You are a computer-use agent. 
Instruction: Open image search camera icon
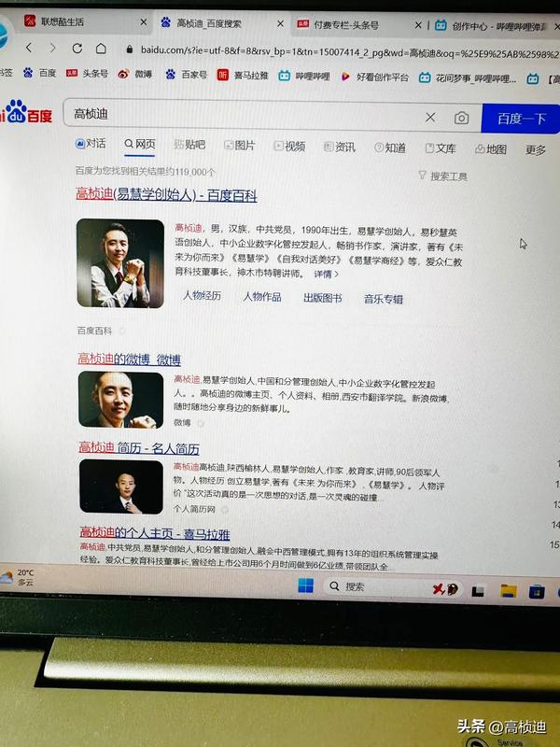461,118
